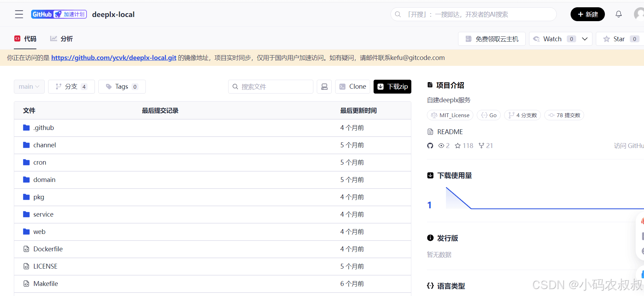Switch to the 代码 tab
The width and height of the screenshot is (644, 296).
tap(25, 39)
